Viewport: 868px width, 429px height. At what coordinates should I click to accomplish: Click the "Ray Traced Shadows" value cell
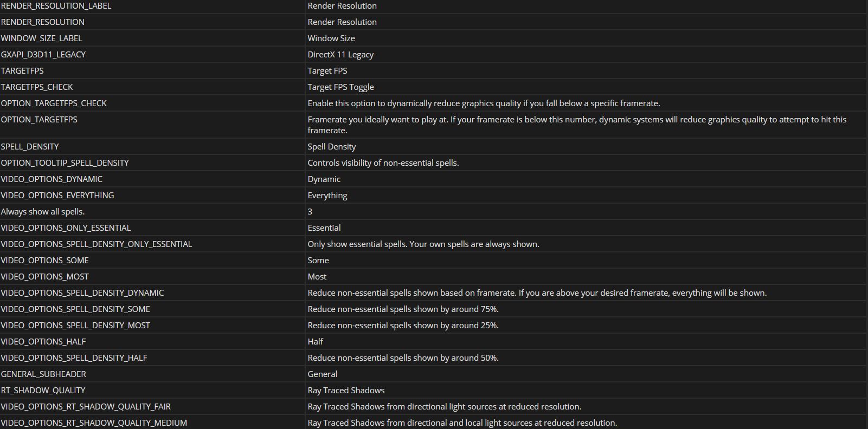coord(346,391)
